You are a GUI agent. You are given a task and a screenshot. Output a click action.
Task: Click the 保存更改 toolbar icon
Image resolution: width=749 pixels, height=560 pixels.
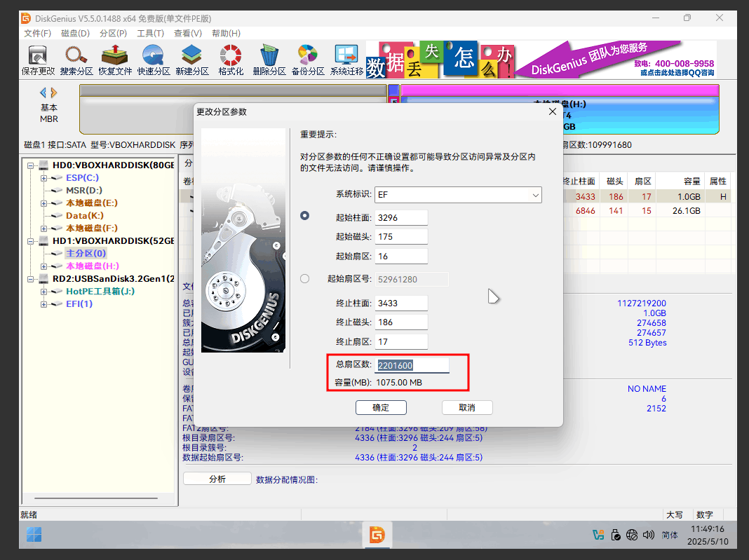[38, 61]
